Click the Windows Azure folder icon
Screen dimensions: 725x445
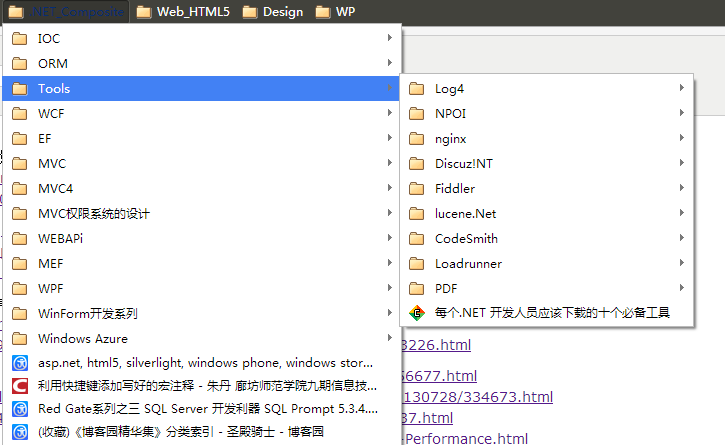tap(19, 338)
